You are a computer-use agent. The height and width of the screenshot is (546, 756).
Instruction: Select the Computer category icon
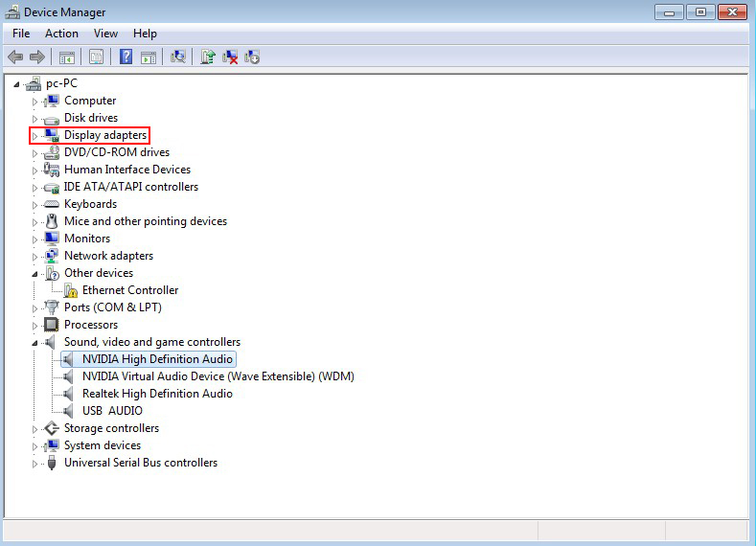(x=51, y=101)
